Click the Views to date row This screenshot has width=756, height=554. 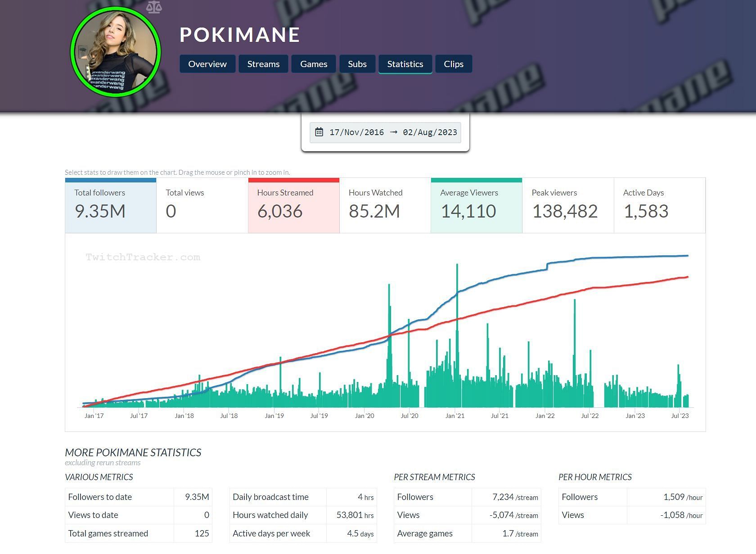[139, 515]
